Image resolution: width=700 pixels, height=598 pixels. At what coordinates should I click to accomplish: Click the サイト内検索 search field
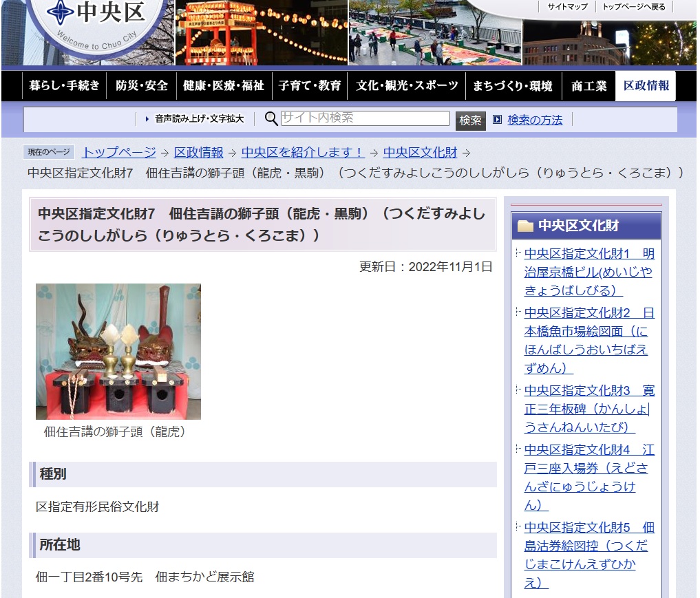(365, 118)
